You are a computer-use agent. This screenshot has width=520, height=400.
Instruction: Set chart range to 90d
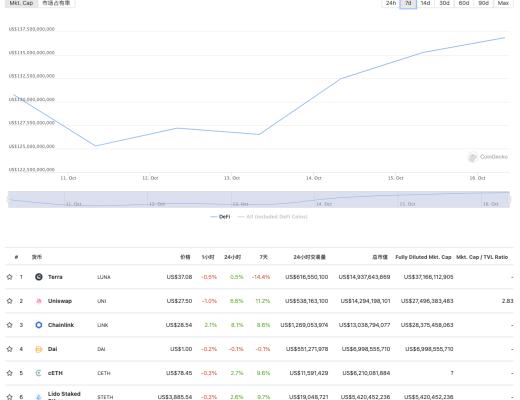pos(483,3)
